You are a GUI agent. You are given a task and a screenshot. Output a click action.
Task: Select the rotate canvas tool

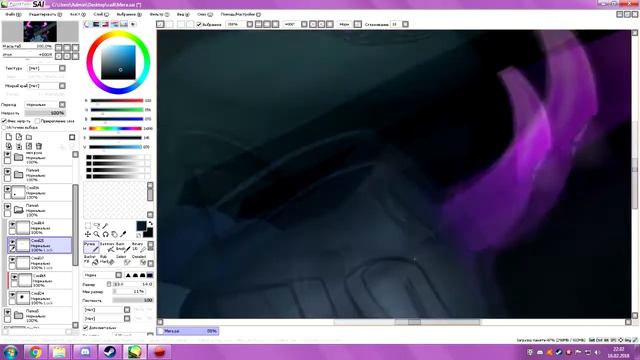tap(106, 234)
